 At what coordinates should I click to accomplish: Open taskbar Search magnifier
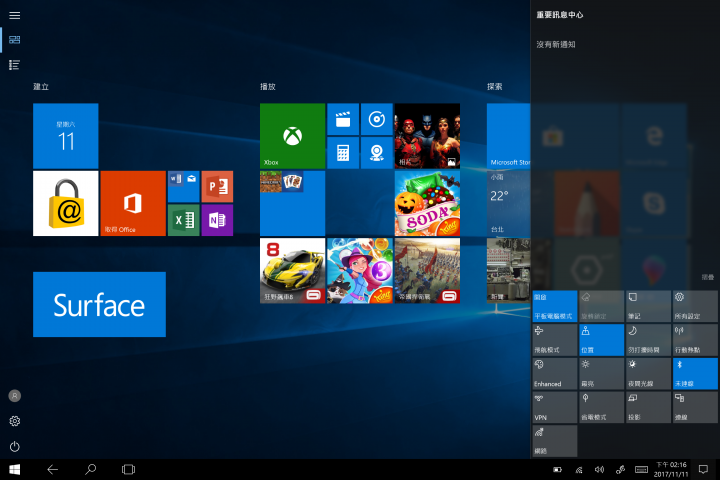[x=90, y=469]
